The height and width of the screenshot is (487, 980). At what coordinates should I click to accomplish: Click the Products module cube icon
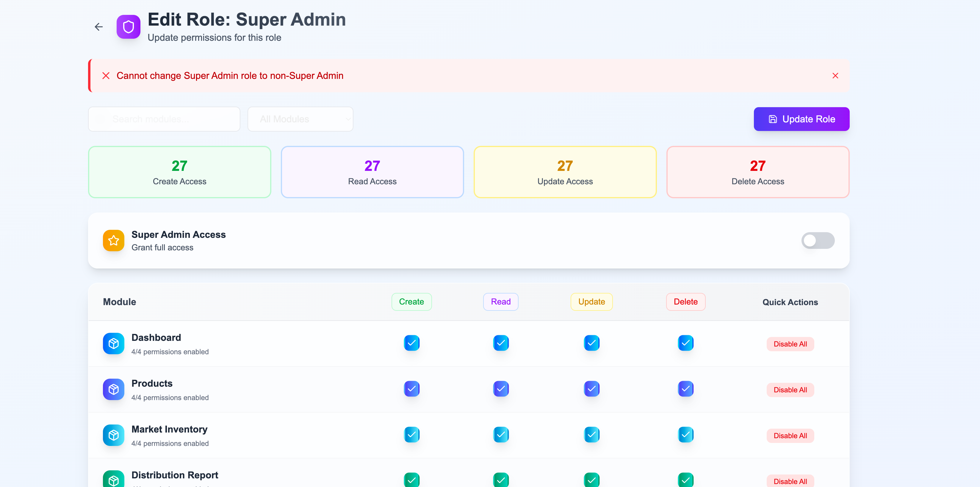pyautogui.click(x=113, y=389)
